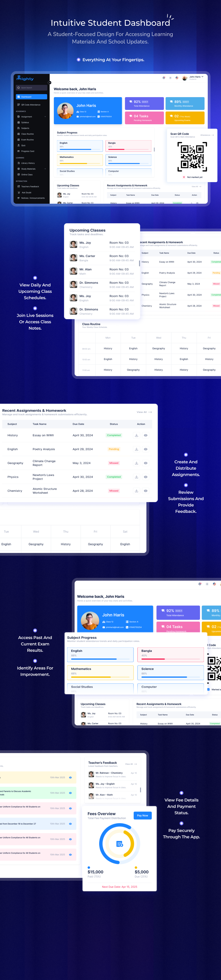The image size is (221, 980).
Task: Click the Pay Now button in Fees Overview
Action: coord(142,815)
